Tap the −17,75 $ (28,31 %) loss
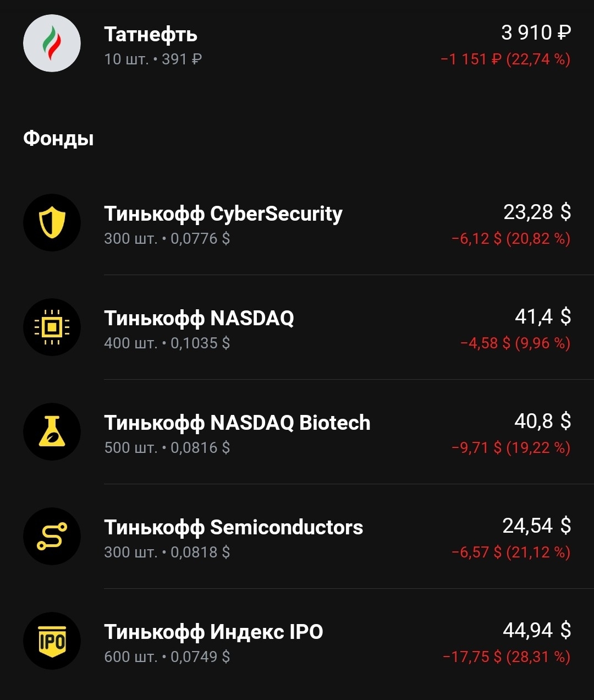The height and width of the screenshot is (700, 594). pyautogui.click(x=507, y=657)
